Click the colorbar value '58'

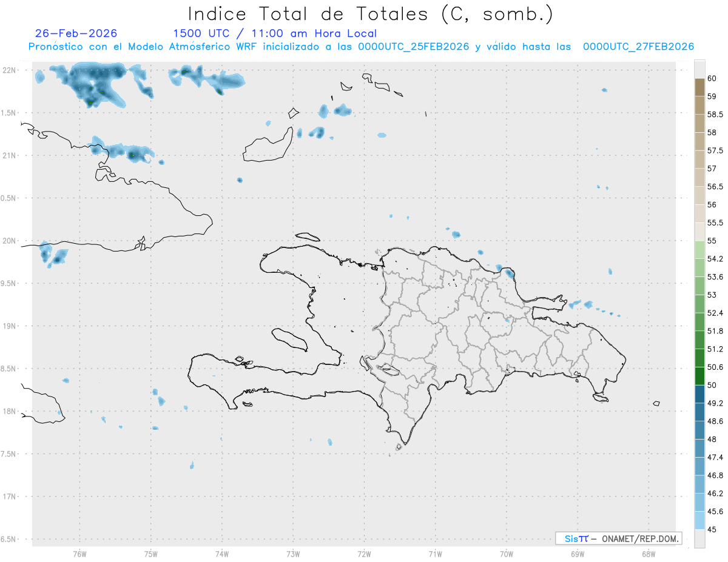pyautogui.click(x=712, y=132)
